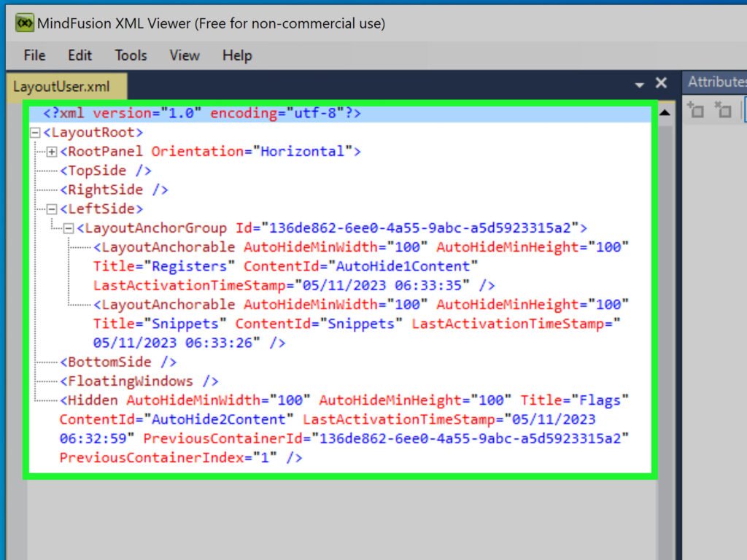The width and height of the screenshot is (747, 560).
Task: Open the Tools menu
Action: (x=130, y=55)
